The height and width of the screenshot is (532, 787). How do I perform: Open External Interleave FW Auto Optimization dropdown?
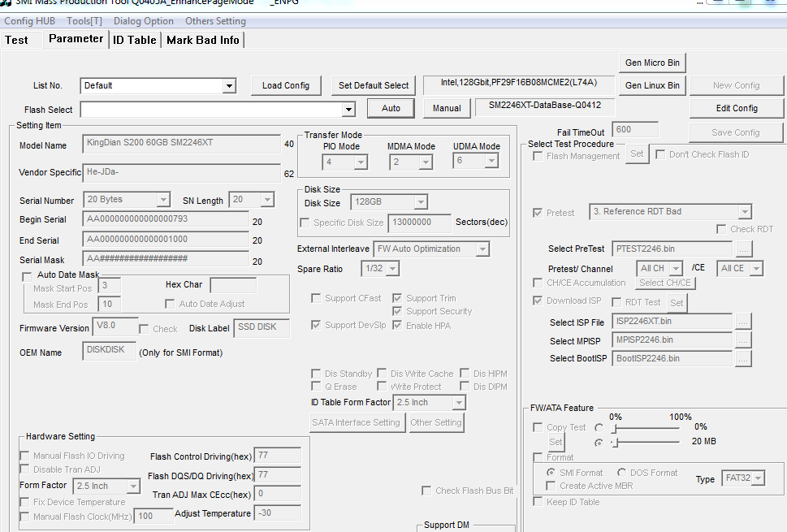(x=482, y=249)
